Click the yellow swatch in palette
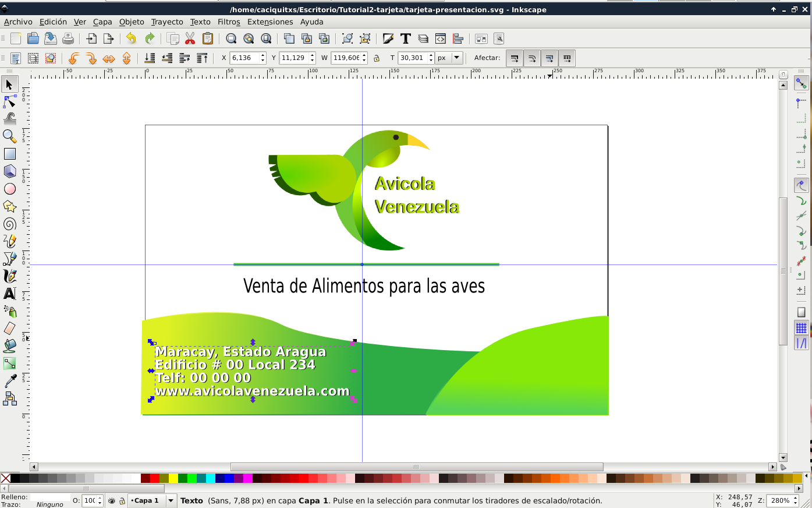The width and height of the screenshot is (812, 508). 173,478
